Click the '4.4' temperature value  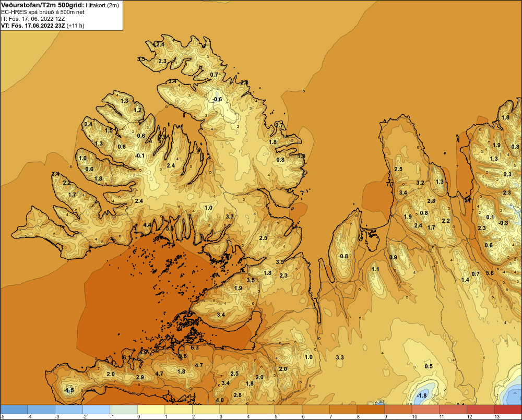147,225
